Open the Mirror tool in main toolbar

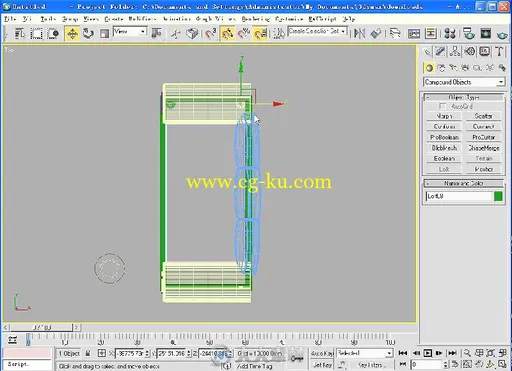tap(360, 33)
